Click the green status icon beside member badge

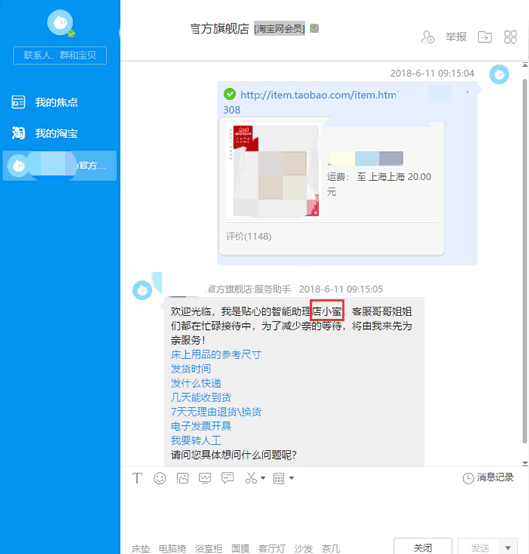[314, 28]
